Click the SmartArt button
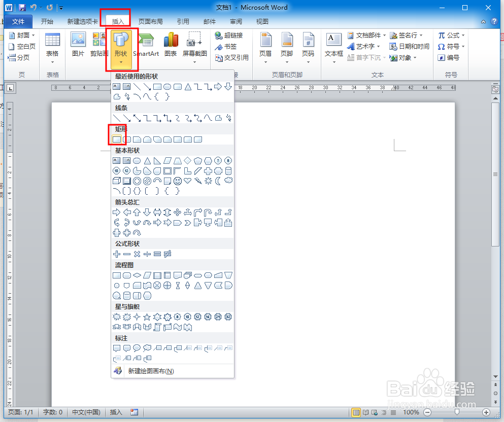 click(146, 45)
